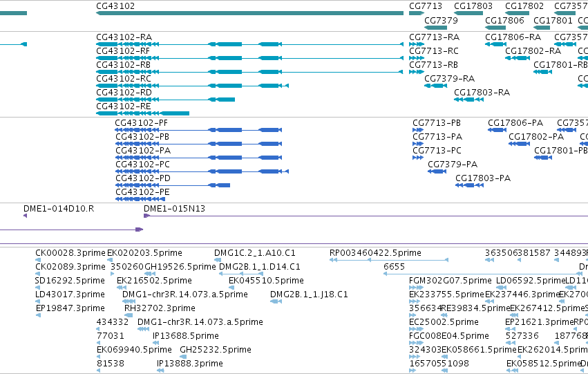Click the CG7713 gene feature label

pos(426,6)
